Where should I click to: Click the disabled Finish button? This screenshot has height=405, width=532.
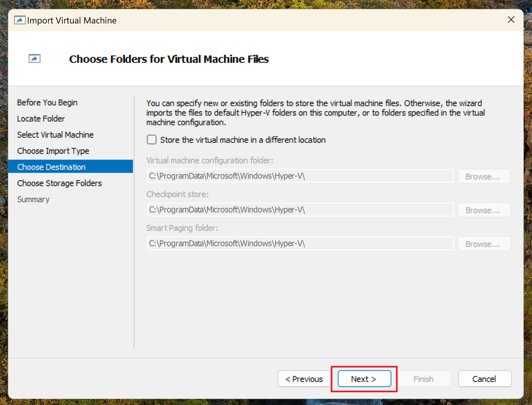click(424, 379)
